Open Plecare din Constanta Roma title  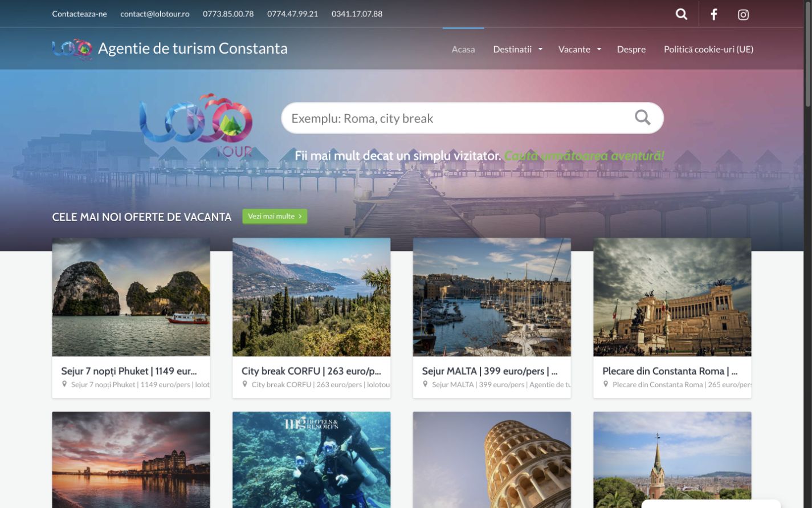[x=670, y=371]
